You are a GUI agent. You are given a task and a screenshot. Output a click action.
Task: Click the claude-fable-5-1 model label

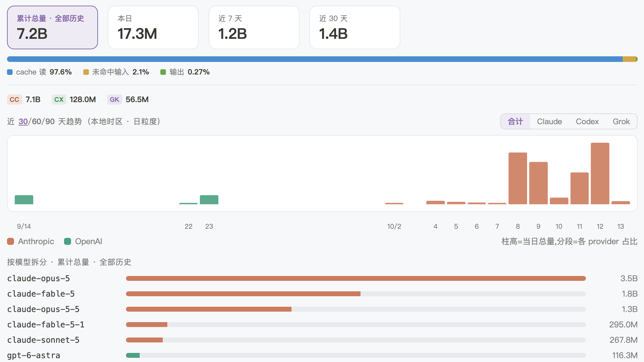[46, 325]
